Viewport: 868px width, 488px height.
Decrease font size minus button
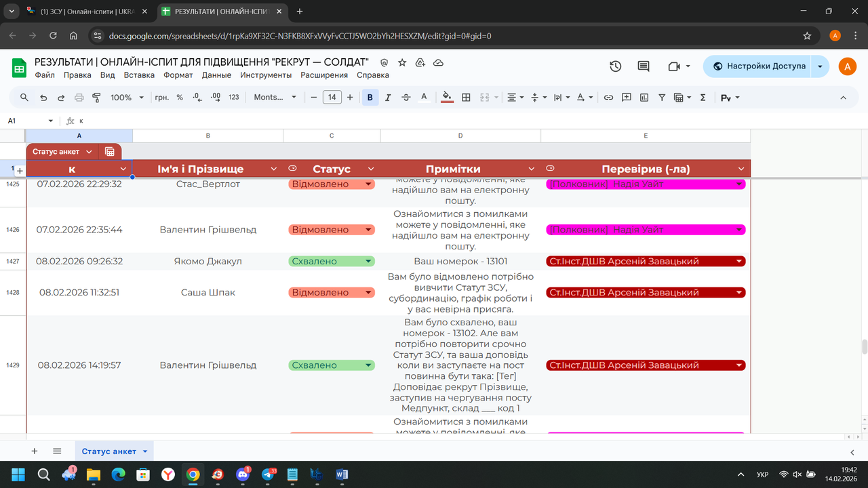[314, 98]
